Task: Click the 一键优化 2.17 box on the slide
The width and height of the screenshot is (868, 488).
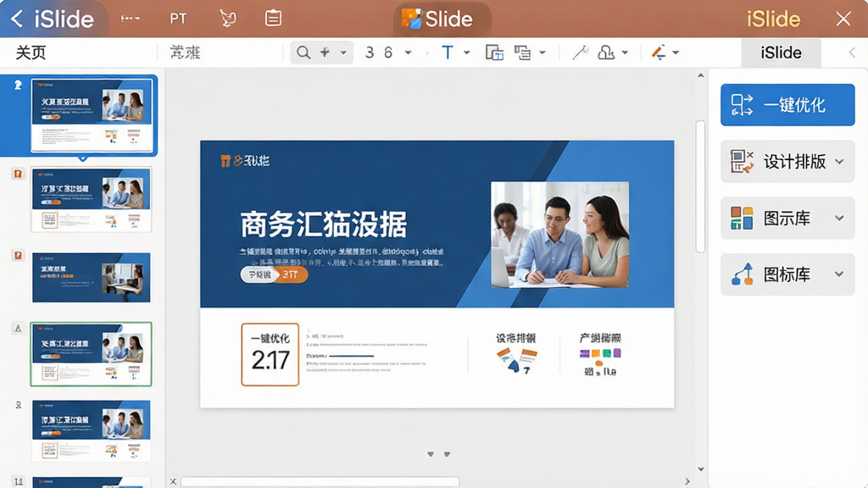Action: tap(270, 355)
